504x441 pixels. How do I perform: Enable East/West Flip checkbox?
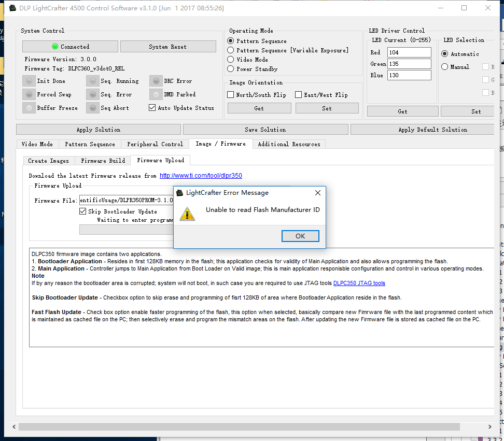click(x=298, y=94)
